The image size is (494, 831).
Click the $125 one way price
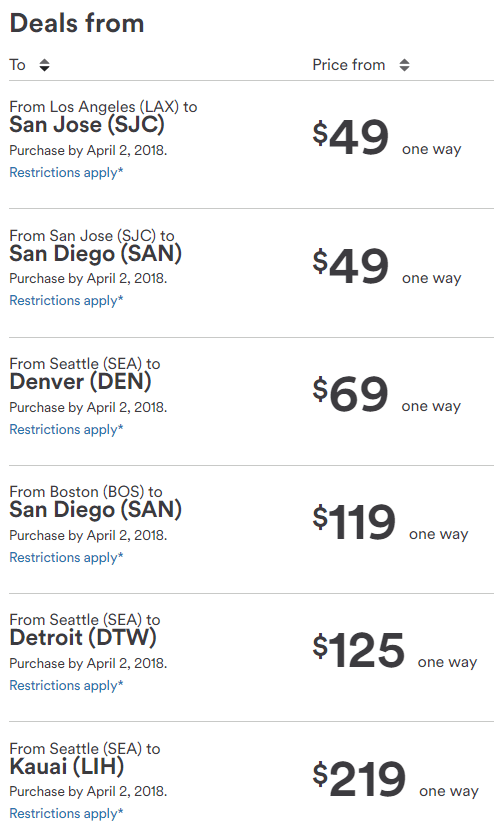pyautogui.click(x=394, y=650)
